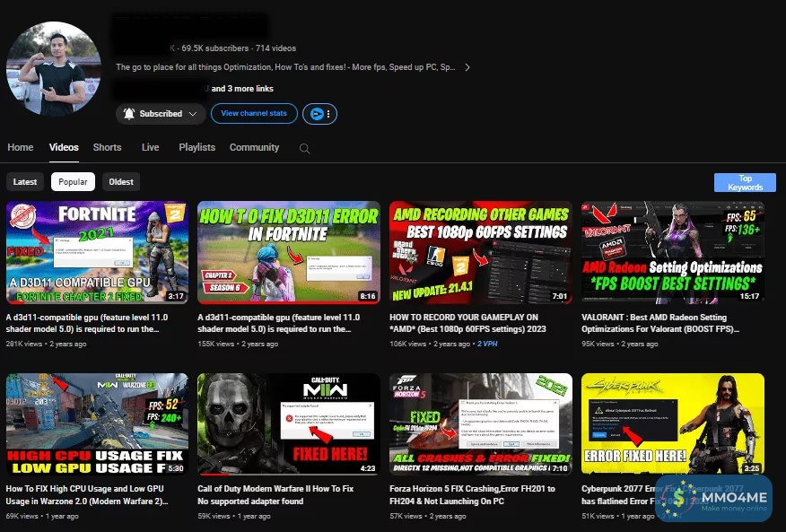The image size is (786, 532).
Task: Open High CPU usage fix Warzone thumbnail
Action: [97, 424]
